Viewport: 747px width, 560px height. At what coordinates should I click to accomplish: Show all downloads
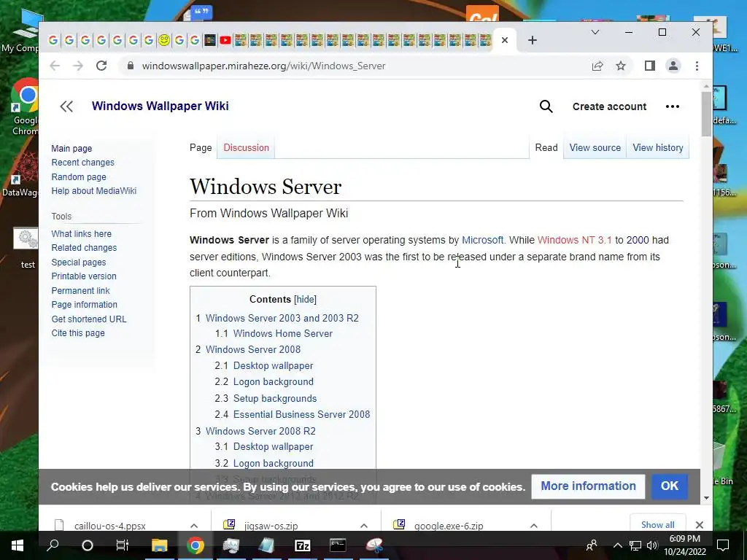coord(657,524)
